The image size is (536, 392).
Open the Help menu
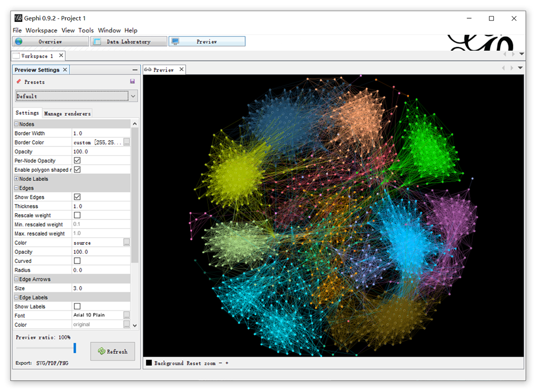click(131, 31)
